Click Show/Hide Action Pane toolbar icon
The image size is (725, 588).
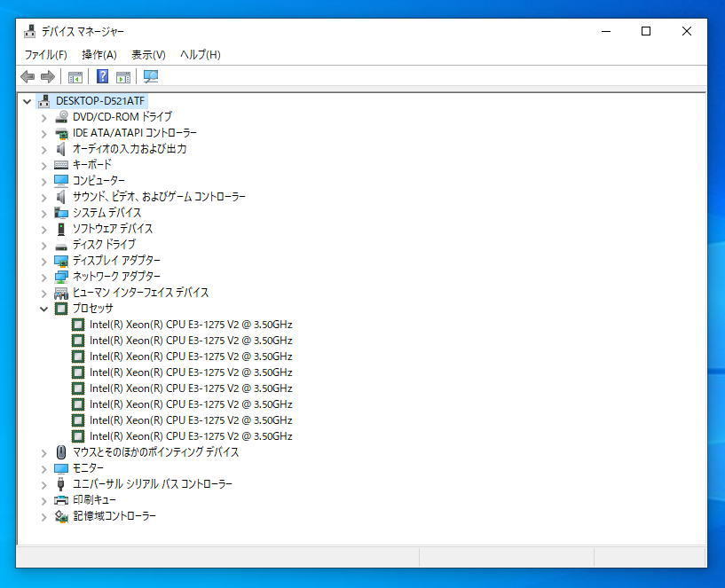click(123, 77)
